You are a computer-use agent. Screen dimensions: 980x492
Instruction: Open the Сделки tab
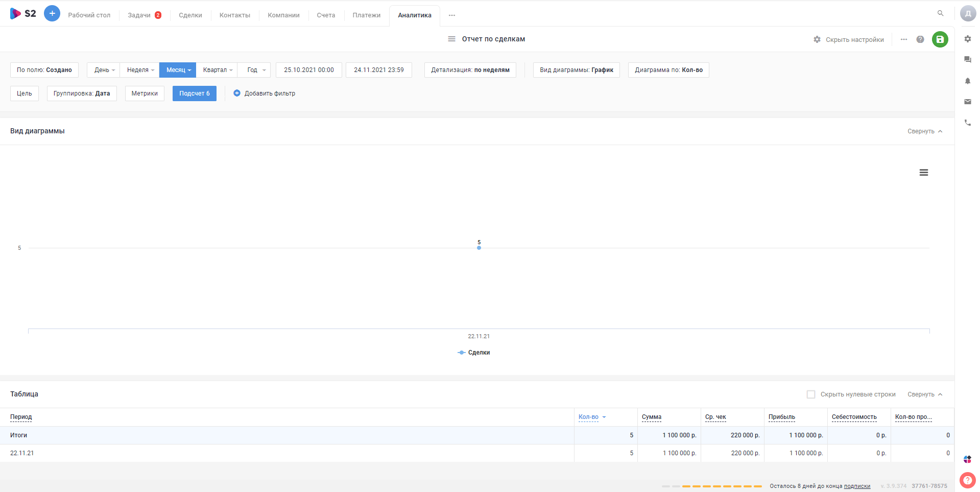click(x=190, y=15)
